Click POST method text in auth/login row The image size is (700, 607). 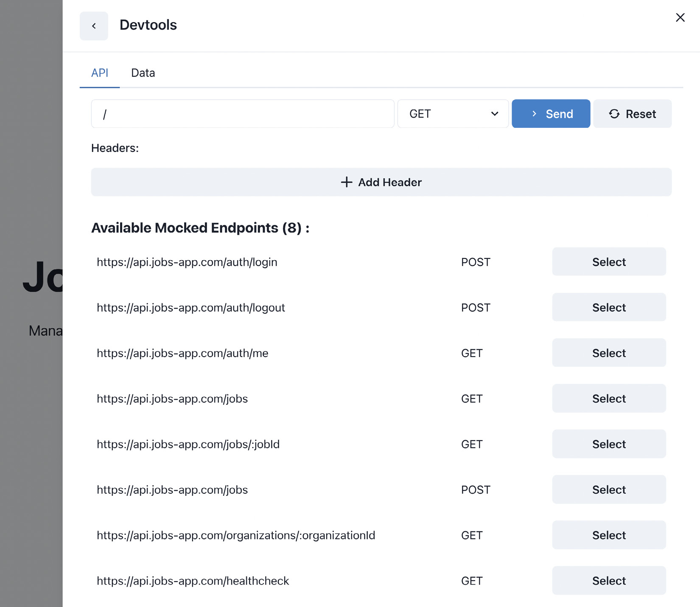[x=476, y=262]
